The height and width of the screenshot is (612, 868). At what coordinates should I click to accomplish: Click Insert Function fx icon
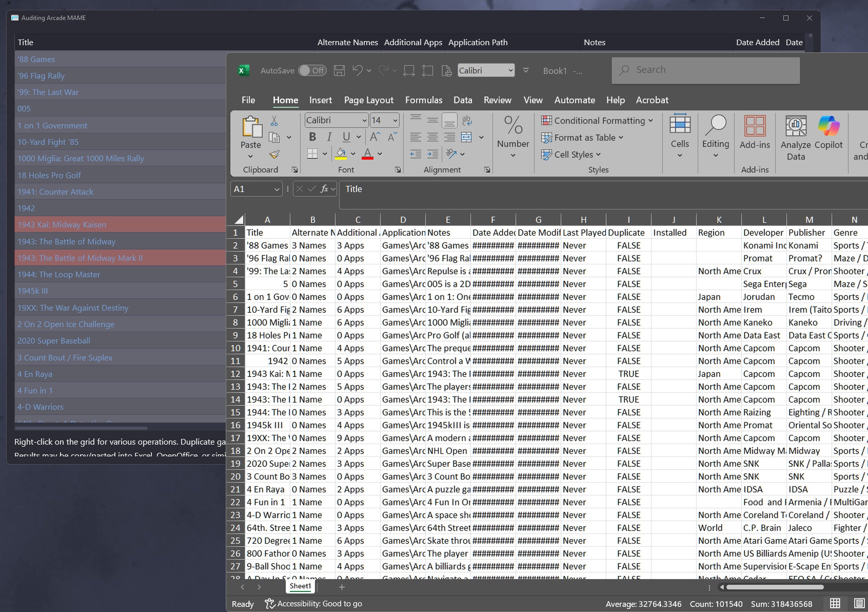tap(324, 189)
